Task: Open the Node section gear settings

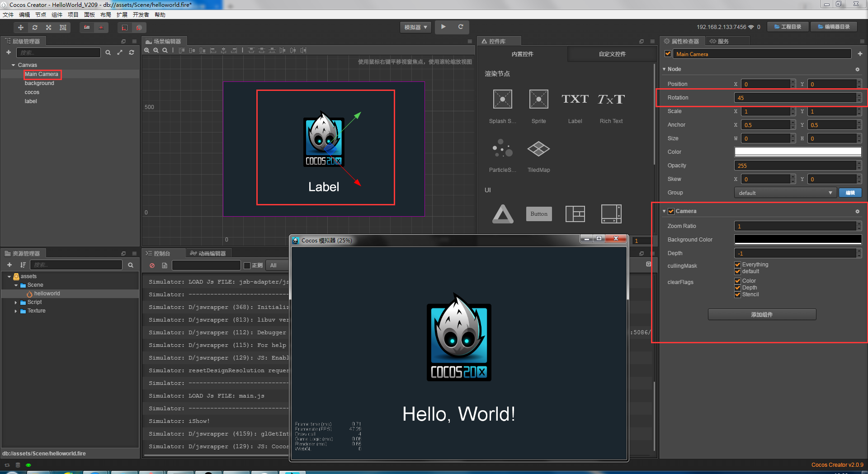Action: (x=857, y=69)
